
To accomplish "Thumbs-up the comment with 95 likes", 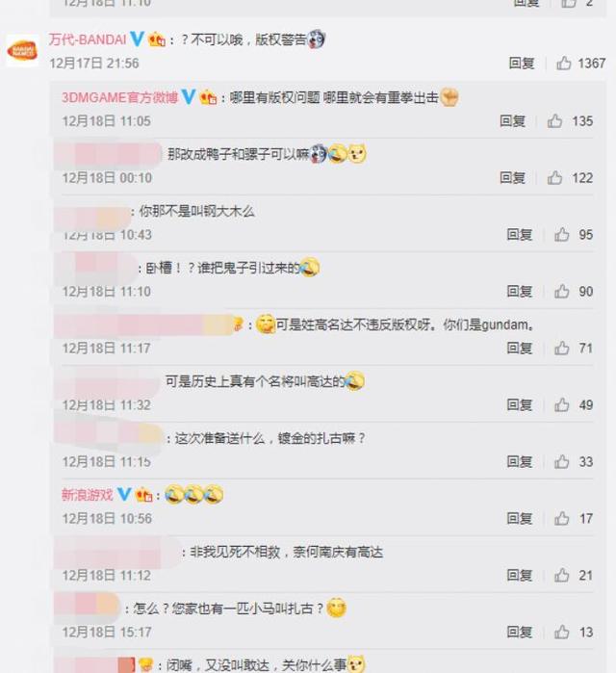I will 561,234.
